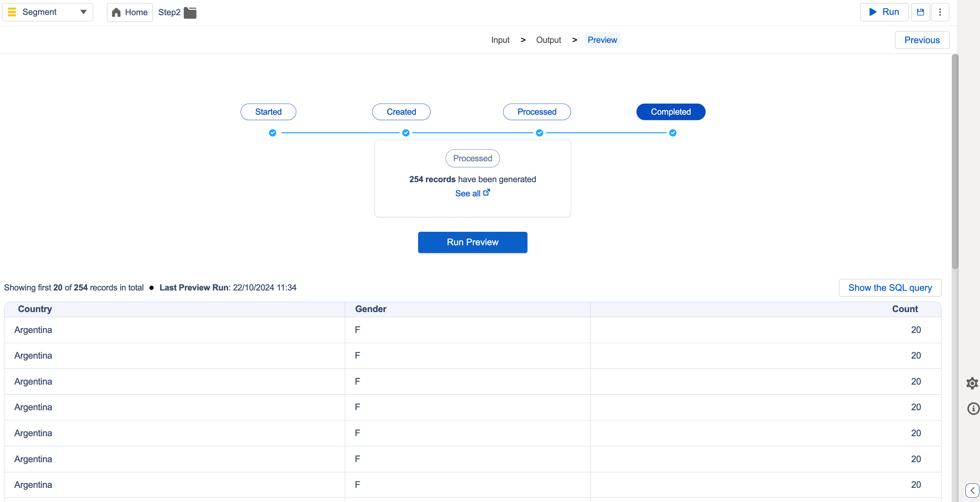Click the checkmark under Completed

pyautogui.click(x=673, y=133)
